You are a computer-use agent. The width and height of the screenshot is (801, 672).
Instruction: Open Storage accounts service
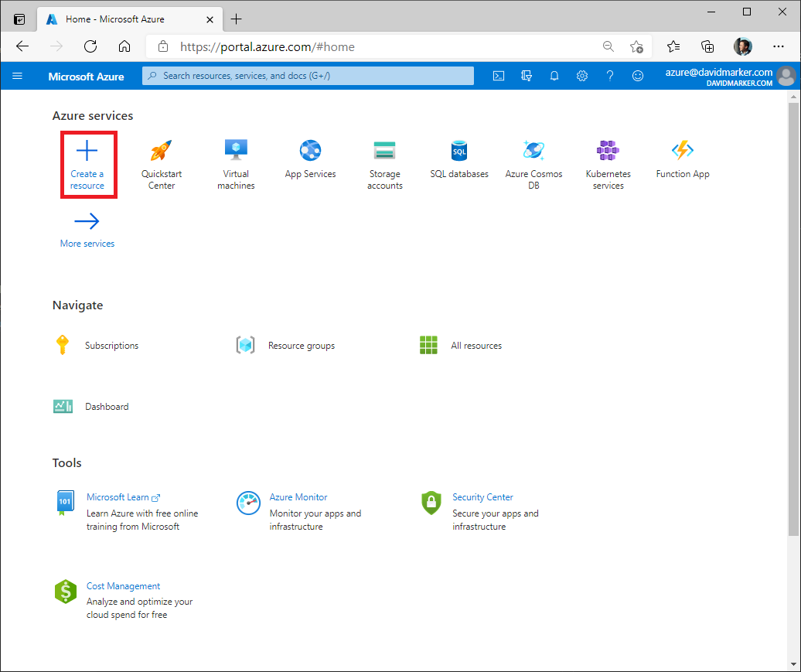pyautogui.click(x=385, y=165)
